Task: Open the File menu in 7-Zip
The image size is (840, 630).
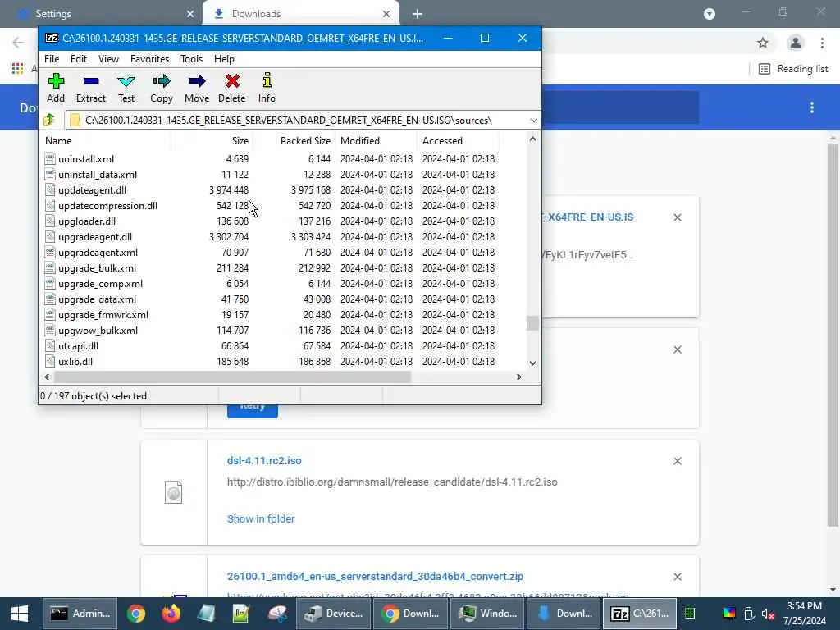Action: [52, 59]
